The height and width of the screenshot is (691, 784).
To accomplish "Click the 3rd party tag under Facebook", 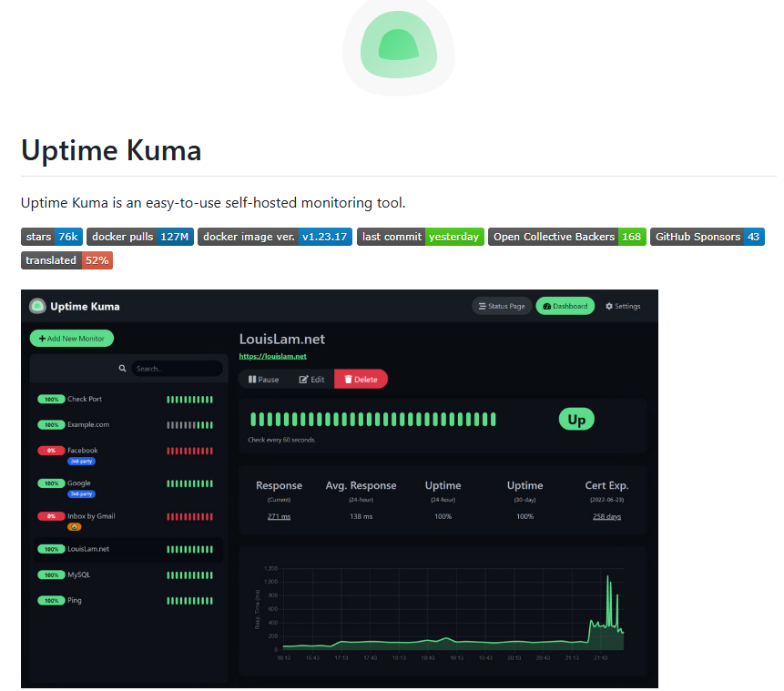I will [x=81, y=461].
